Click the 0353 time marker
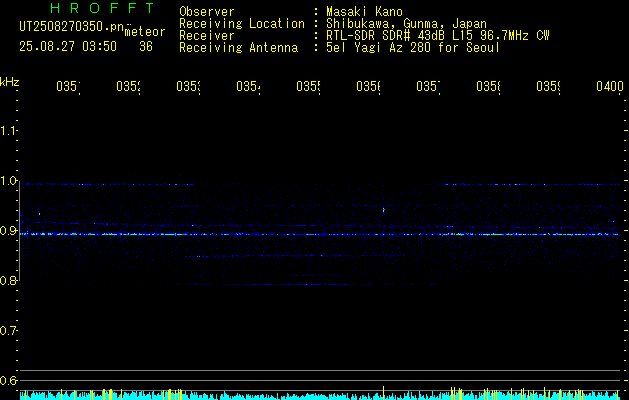Image resolution: width=629 pixels, height=400 pixels. tap(189, 86)
